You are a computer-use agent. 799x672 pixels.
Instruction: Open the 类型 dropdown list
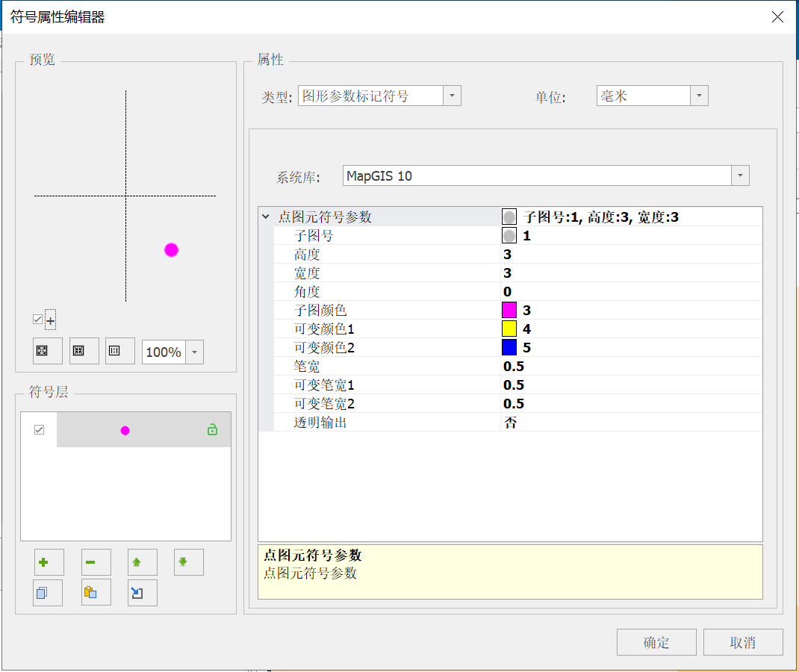pos(453,96)
